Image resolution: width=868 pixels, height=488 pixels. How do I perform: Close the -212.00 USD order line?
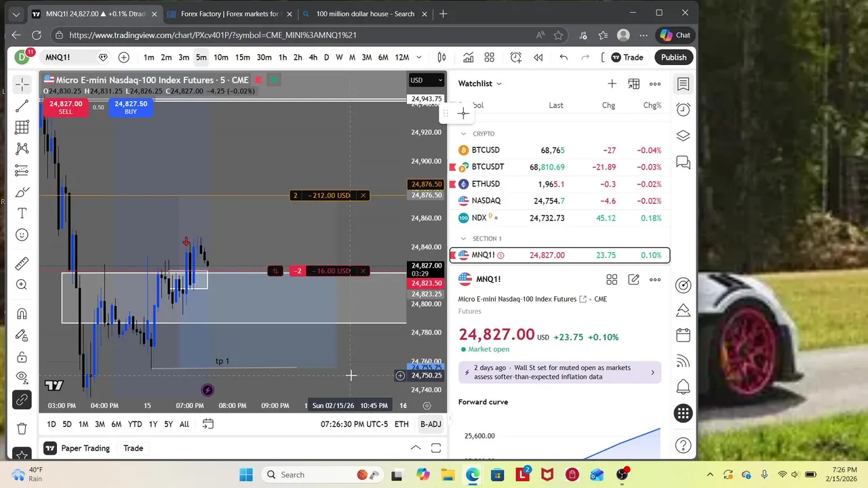(x=363, y=195)
